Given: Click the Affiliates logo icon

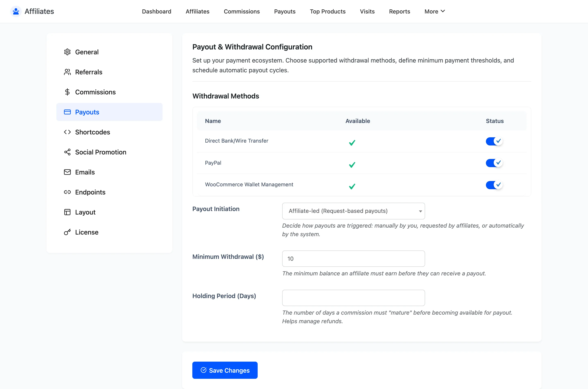Looking at the screenshot, I should (16, 11).
